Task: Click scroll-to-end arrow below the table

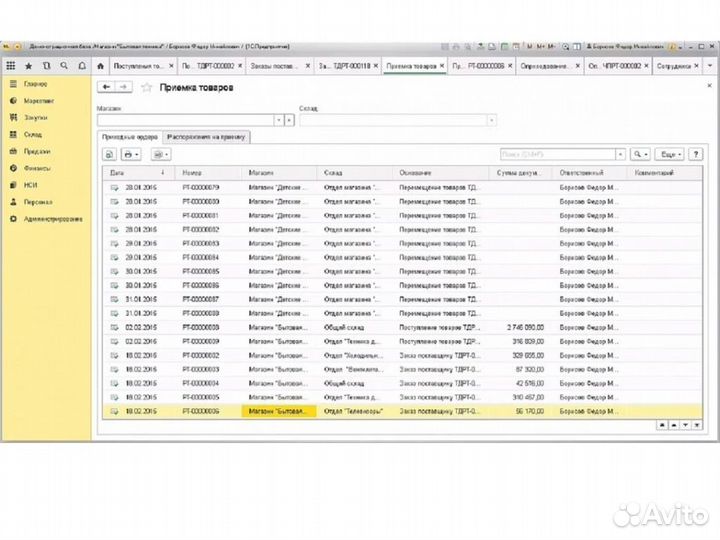Action: [x=696, y=424]
